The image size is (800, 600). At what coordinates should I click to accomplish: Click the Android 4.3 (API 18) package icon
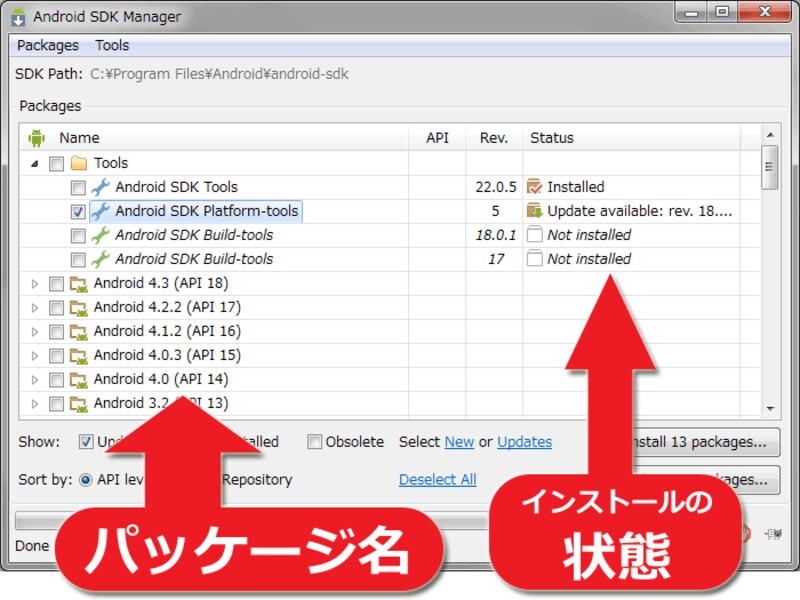(79, 283)
